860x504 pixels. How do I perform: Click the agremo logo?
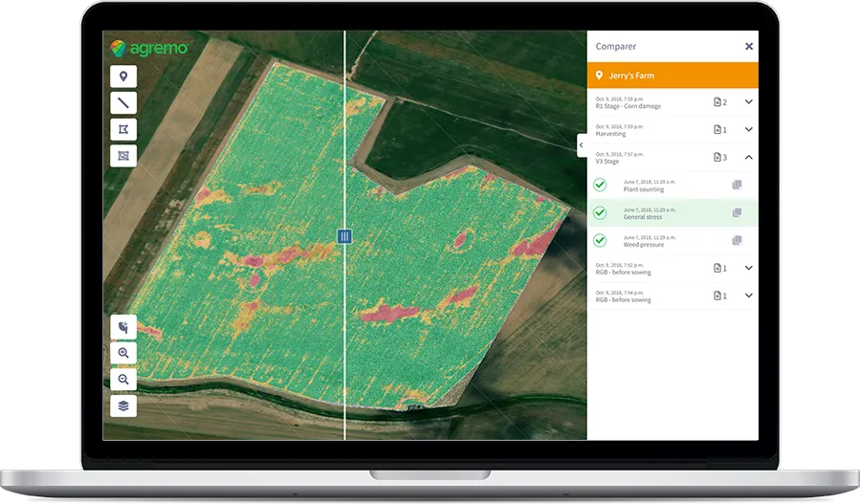coord(148,47)
